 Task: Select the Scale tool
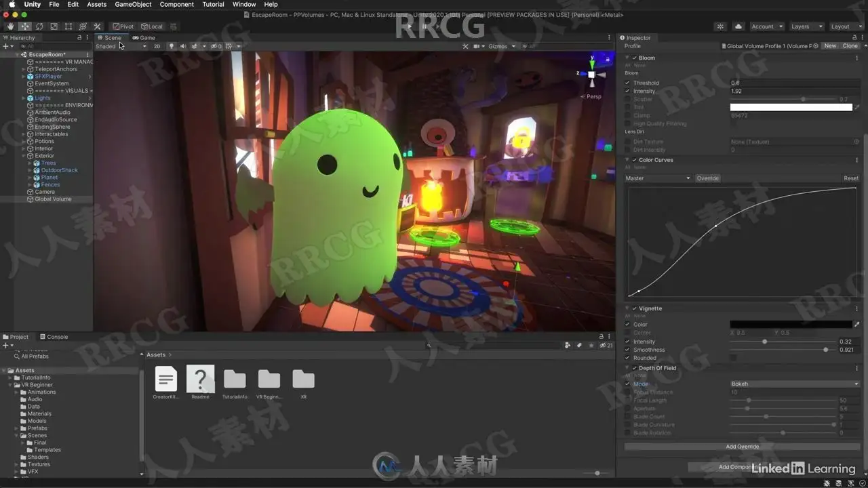[54, 26]
